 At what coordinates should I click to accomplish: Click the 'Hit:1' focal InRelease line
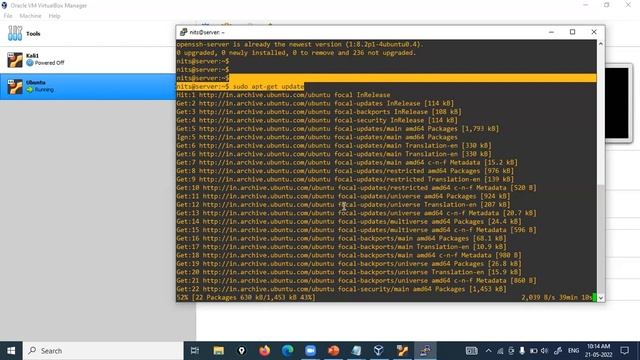coord(283,95)
